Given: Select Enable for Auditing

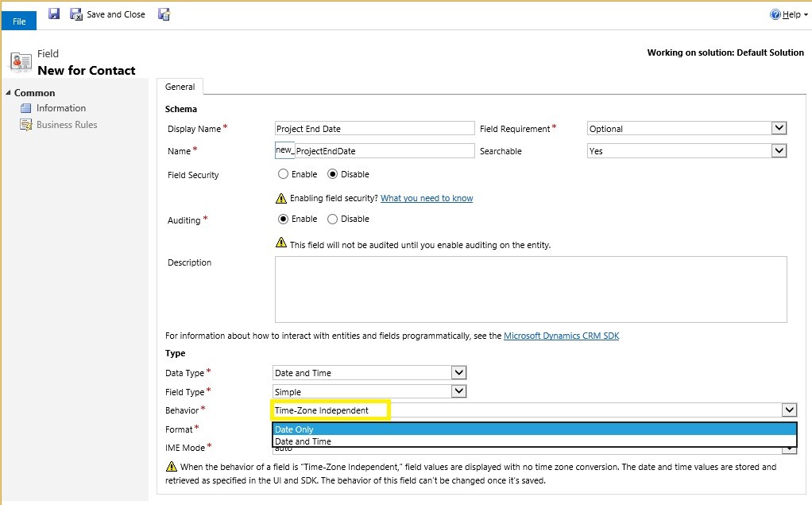Looking at the screenshot, I should [x=283, y=219].
